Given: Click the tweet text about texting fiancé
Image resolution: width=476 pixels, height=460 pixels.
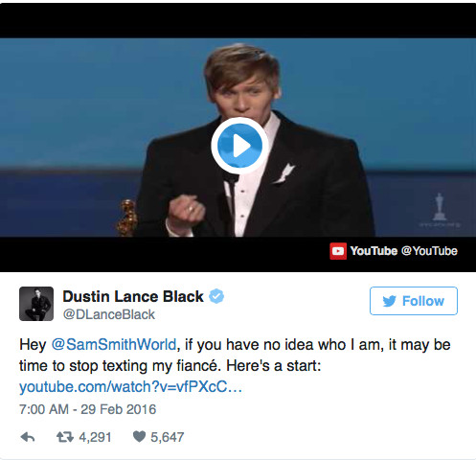Looking at the screenshot, I should [x=235, y=356].
